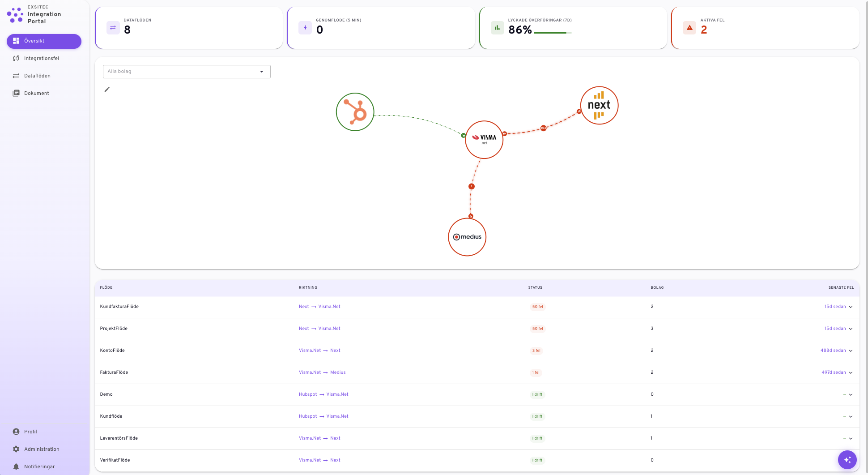The width and height of the screenshot is (868, 475).
Task: Click the KontoFlöde flow name
Action: click(x=112, y=351)
